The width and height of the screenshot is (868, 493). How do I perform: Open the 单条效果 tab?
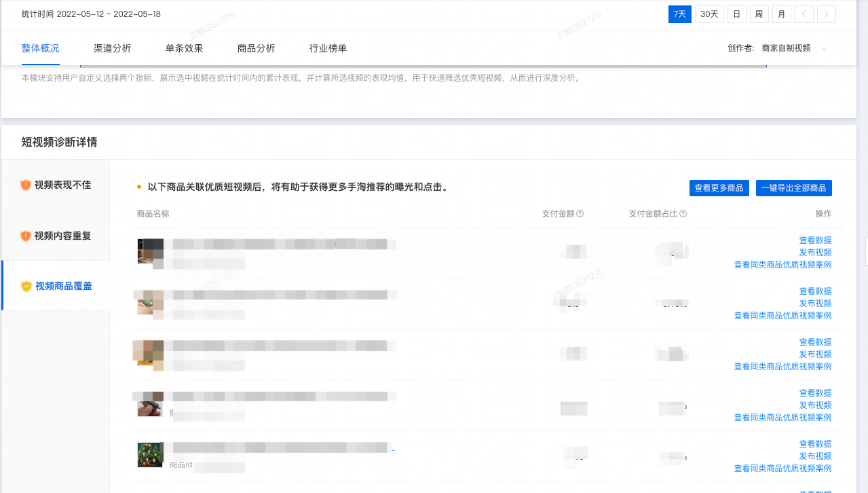click(x=184, y=48)
